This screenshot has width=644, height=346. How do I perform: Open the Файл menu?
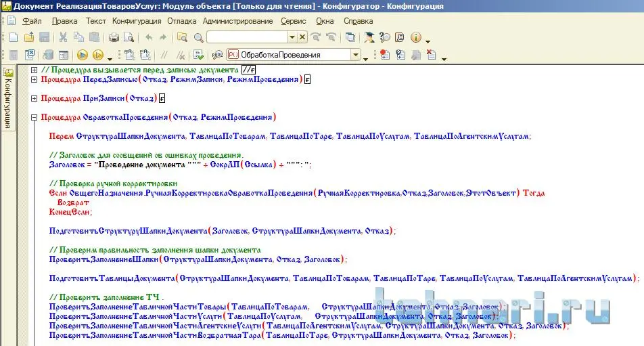pos(32,21)
